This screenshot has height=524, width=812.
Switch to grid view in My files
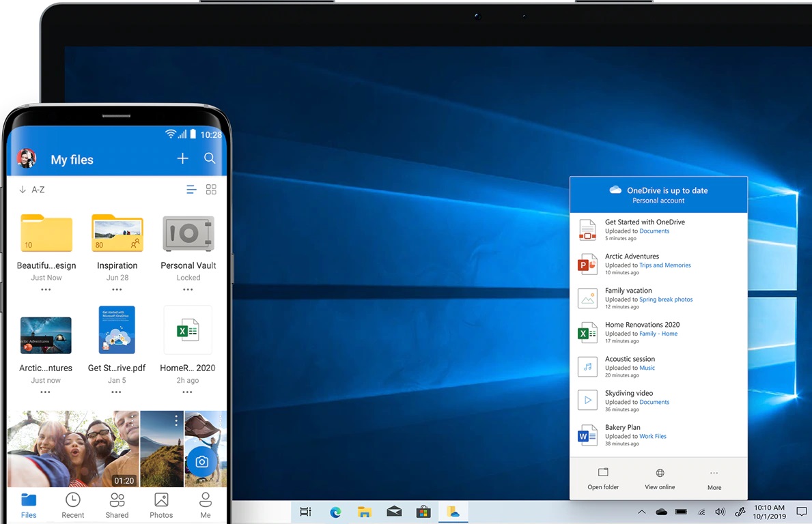click(x=211, y=189)
